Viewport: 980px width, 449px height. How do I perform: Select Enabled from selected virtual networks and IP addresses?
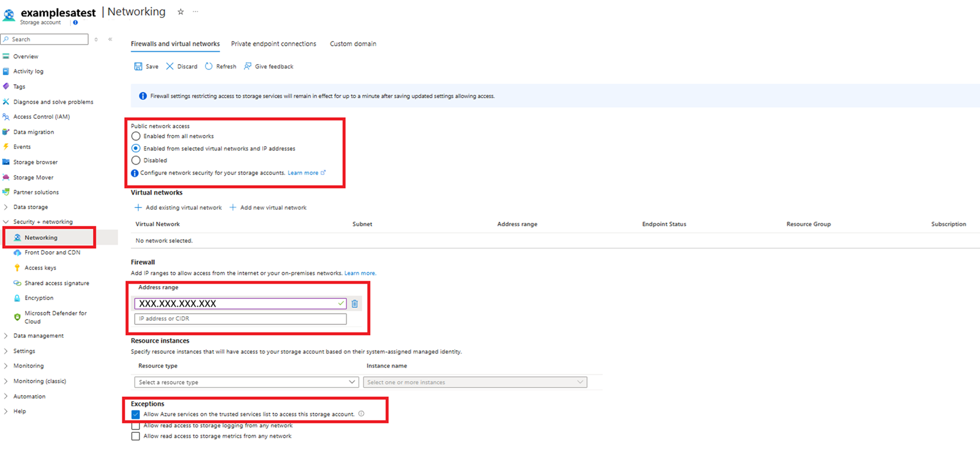coord(136,148)
